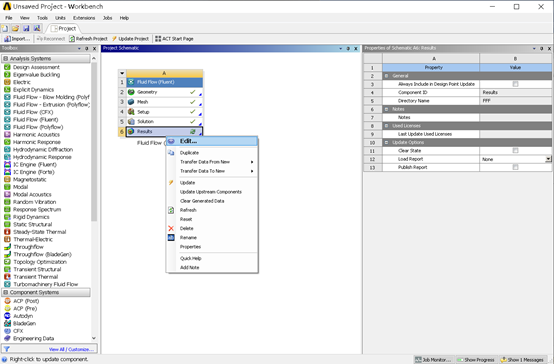Open the ACT Start Page
Screen dimensions: 554x364
[174, 39]
